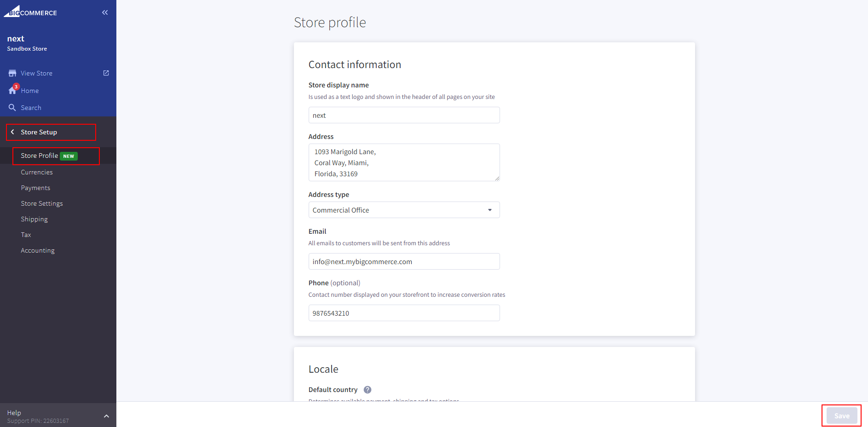Screen dimensions: 868x427
Task: Click the Default country help icon
Action: [368, 390]
